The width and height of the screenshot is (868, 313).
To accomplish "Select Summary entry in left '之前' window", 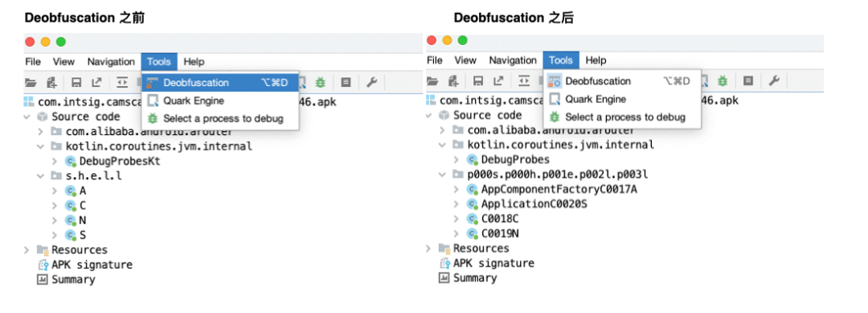I will (73, 280).
